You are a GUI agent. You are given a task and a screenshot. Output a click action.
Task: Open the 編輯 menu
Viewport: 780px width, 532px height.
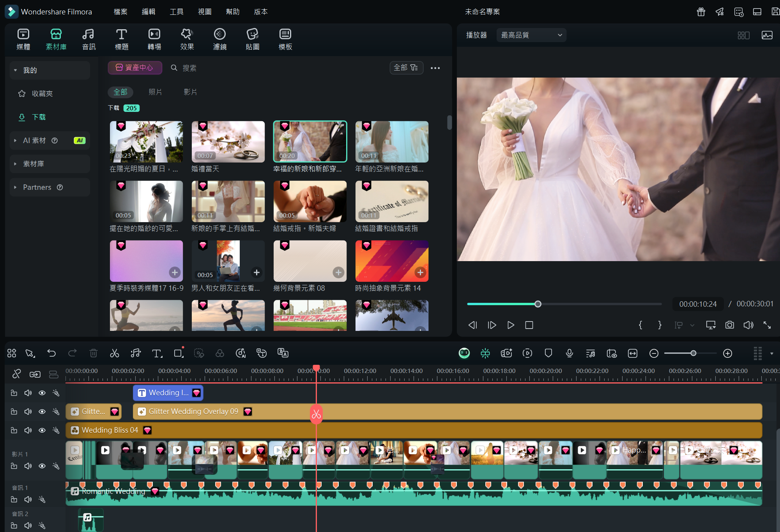coord(149,12)
